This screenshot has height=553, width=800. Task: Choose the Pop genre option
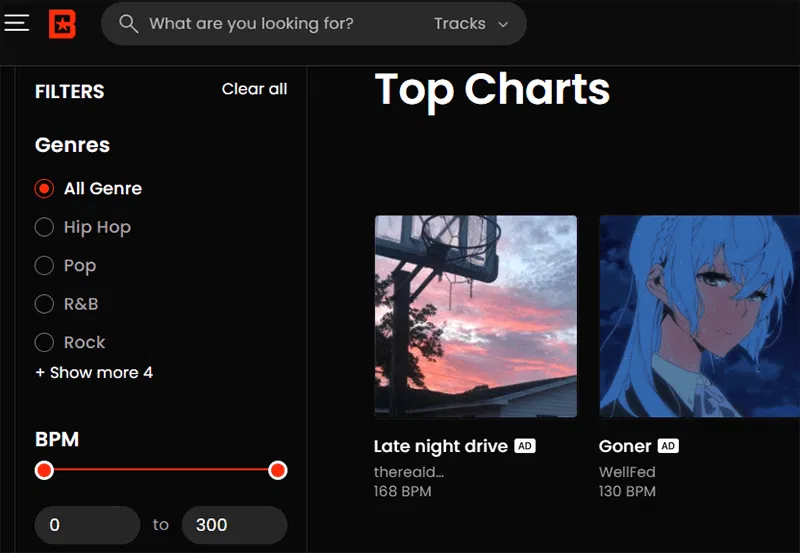point(44,266)
